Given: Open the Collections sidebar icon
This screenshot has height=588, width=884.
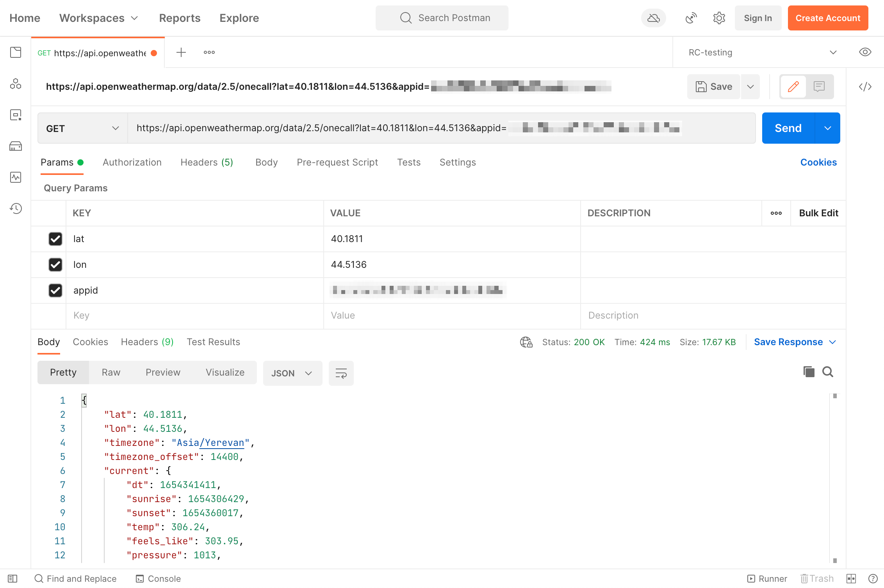Looking at the screenshot, I should point(16,52).
